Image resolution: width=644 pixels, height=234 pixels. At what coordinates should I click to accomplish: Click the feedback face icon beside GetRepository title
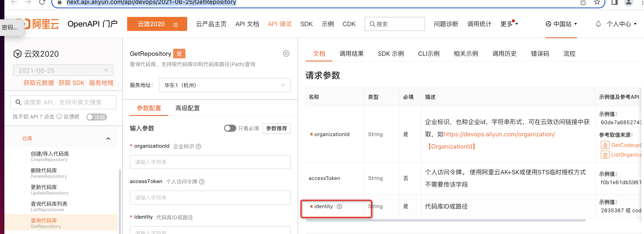point(286,54)
